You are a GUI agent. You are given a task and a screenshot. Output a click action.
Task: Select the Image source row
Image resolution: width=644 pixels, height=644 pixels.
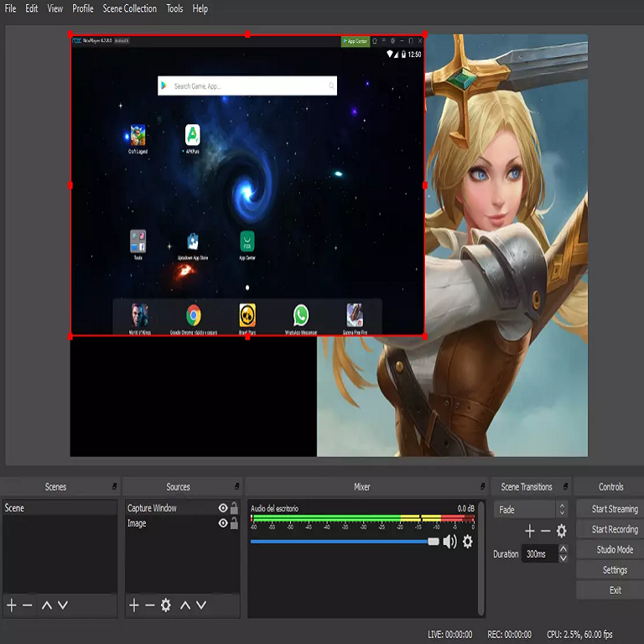tap(182, 523)
